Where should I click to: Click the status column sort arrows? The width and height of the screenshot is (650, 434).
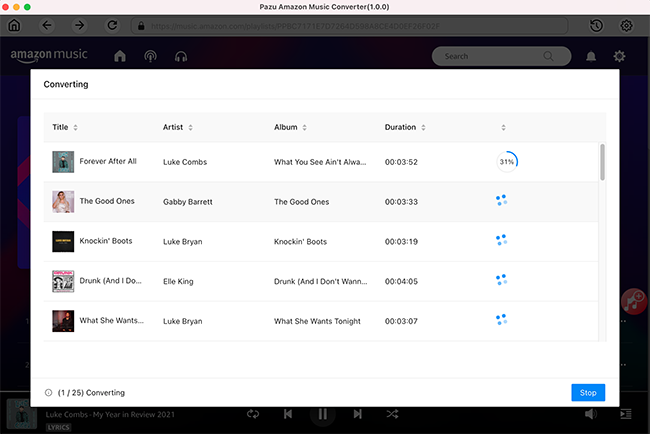pyautogui.click(x=503, y=127)
